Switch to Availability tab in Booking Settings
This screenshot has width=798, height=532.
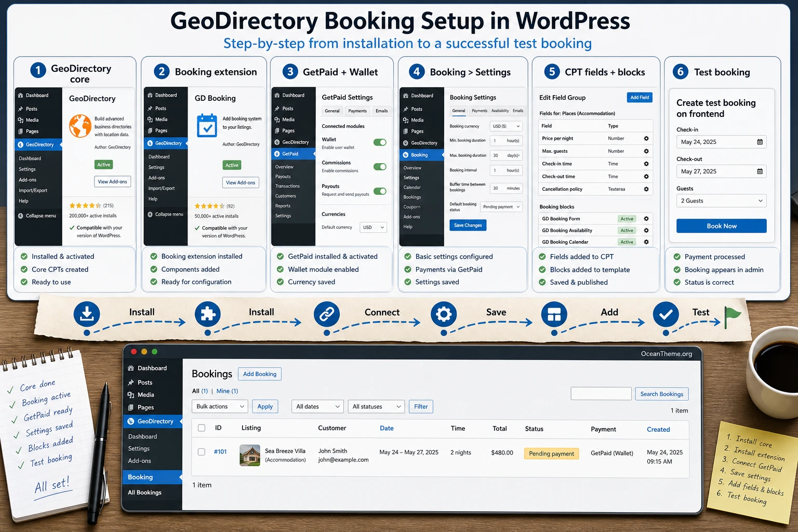click(500, 111)
